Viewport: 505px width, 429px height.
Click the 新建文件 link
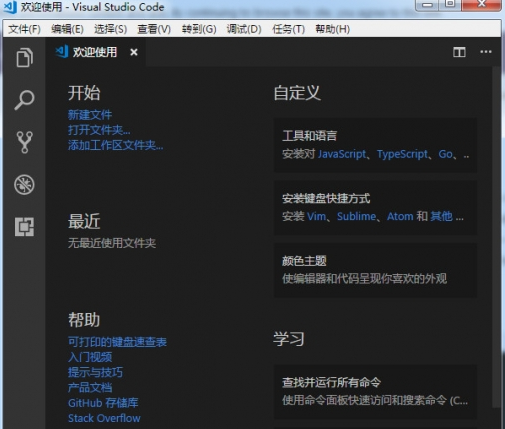(x=90, y=115)
